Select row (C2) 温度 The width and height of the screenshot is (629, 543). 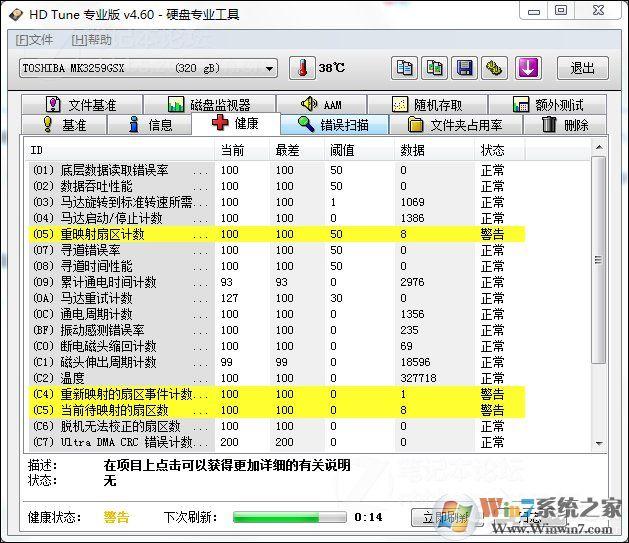(x=276, y=378)
